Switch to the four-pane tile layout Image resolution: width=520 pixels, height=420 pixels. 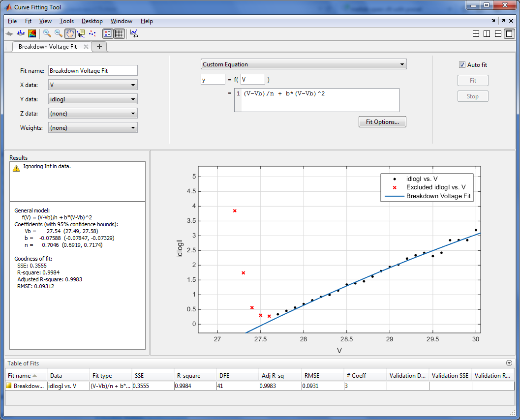coord(476,34)
